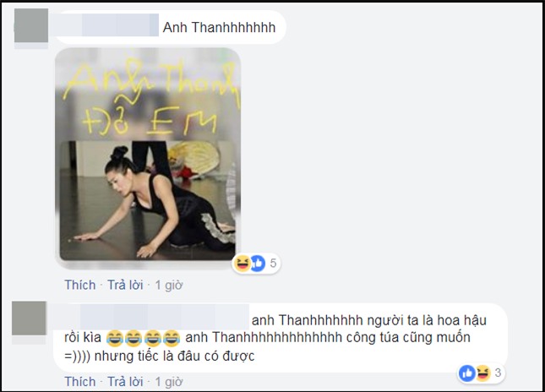Like the second comment with Thích
The height and width of the screenshot is (392, 545).
point(80,382)
